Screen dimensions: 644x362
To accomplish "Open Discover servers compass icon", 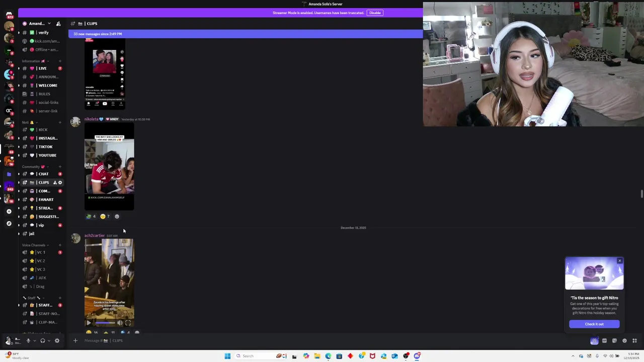I will click(9, 223).
